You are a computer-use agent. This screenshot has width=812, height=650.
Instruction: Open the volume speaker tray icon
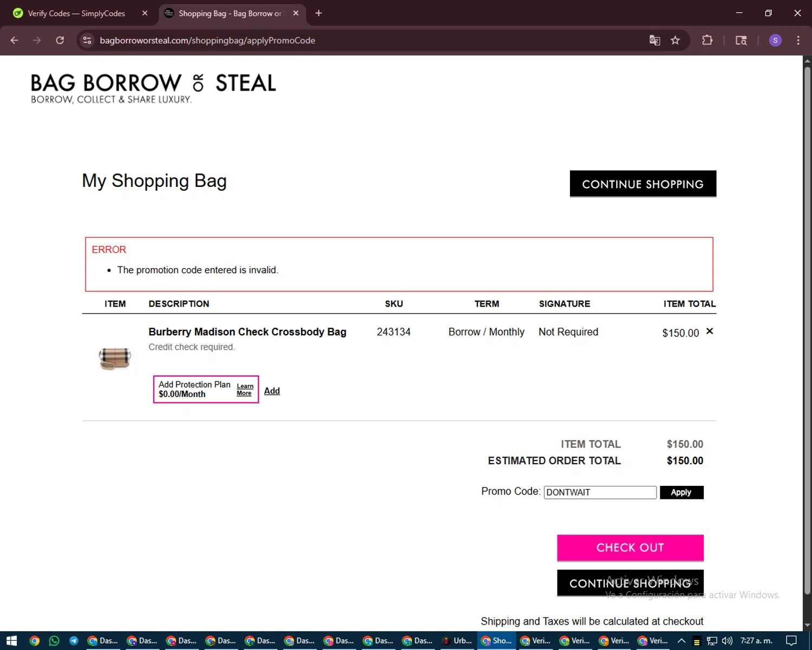pos(727,641)
